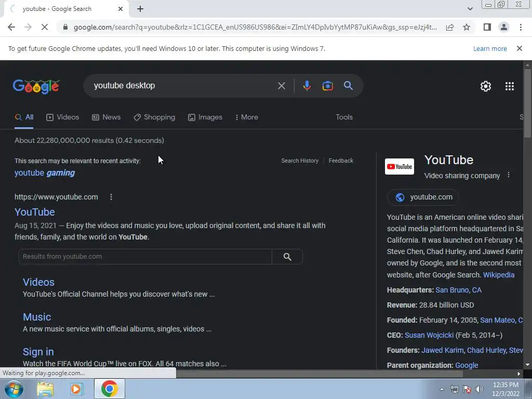The height and width of the screenshot is (399, 532).
Task: Click the padlock site info icon
Action: (x=65, y=27)
